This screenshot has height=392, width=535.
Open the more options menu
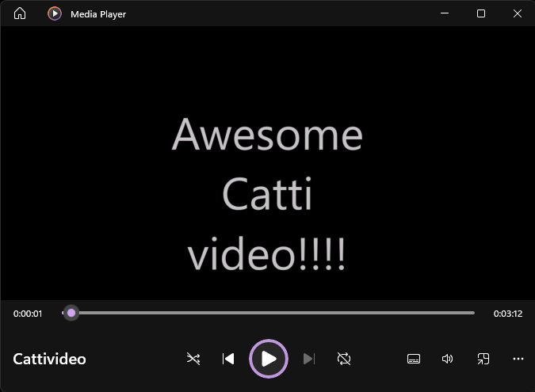click(x=518, y=359)
